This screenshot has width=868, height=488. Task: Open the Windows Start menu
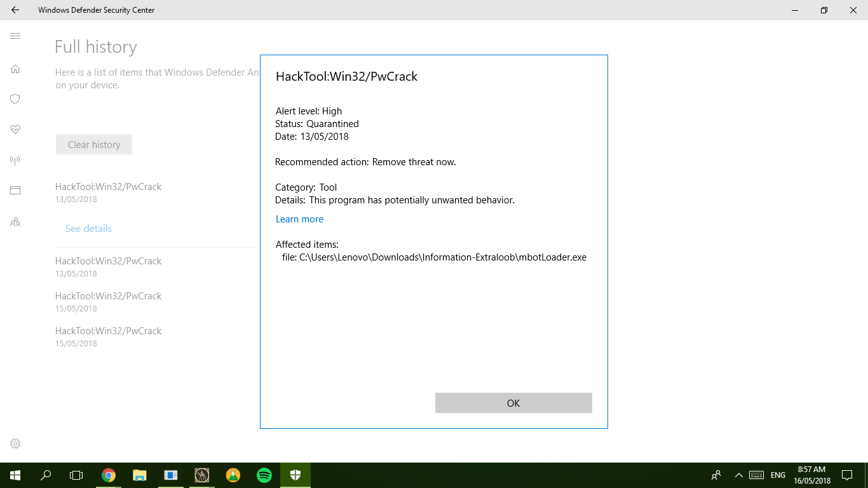[15, 475]
